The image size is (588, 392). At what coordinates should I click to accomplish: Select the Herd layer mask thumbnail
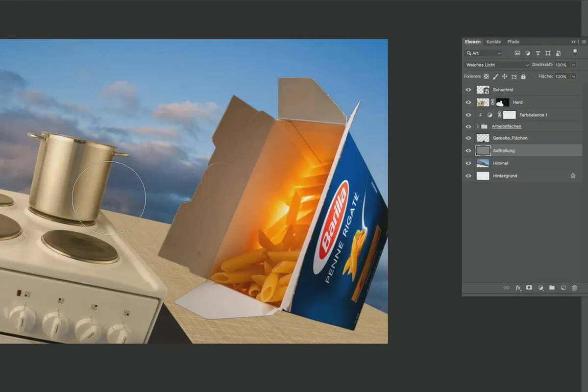click(x=503, y=102)
